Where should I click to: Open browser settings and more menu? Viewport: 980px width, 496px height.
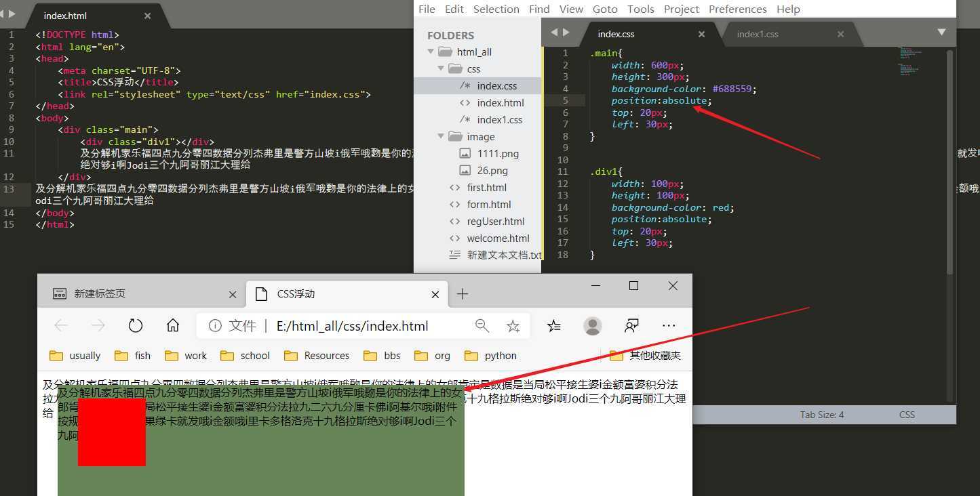tap(669, 326)
